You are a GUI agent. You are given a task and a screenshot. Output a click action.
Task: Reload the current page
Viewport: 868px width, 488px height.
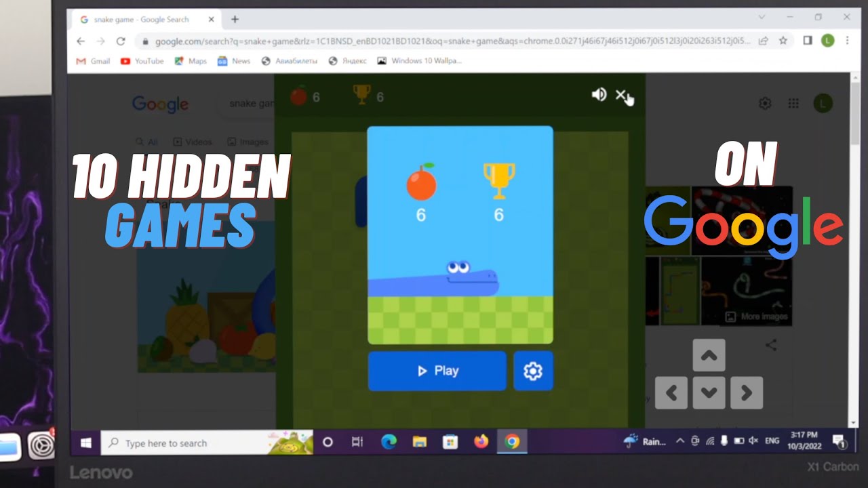[x=121, y=41]
